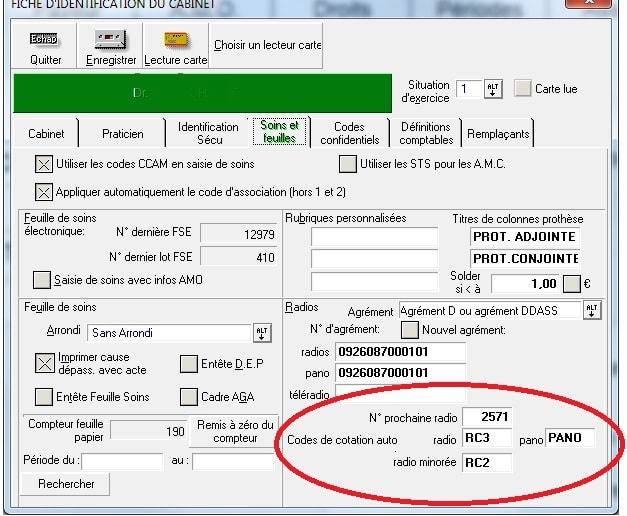The width and height of the screenshot is (627, 516).
Task: Open the Praticien tab
Action: click(122, 133)
